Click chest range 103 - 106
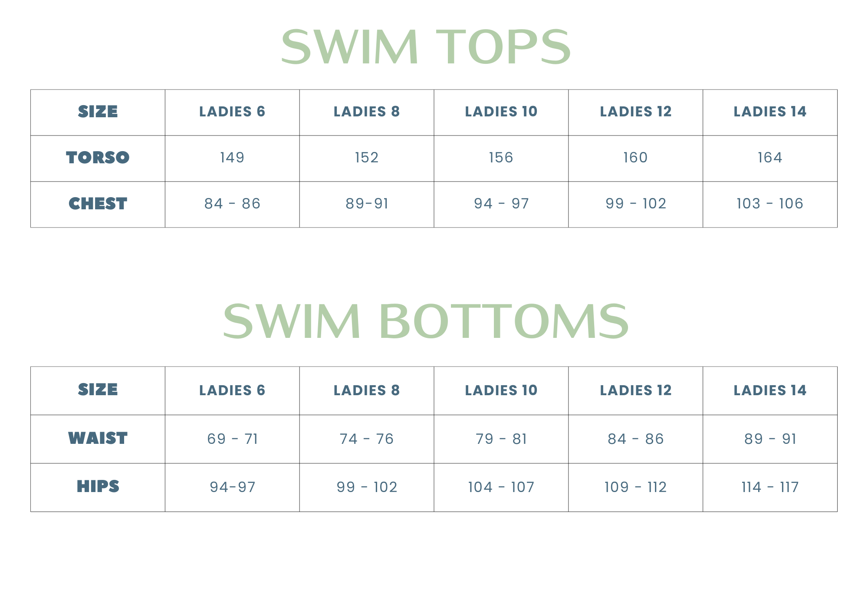The image size is (868, 608). click(770, 204)
